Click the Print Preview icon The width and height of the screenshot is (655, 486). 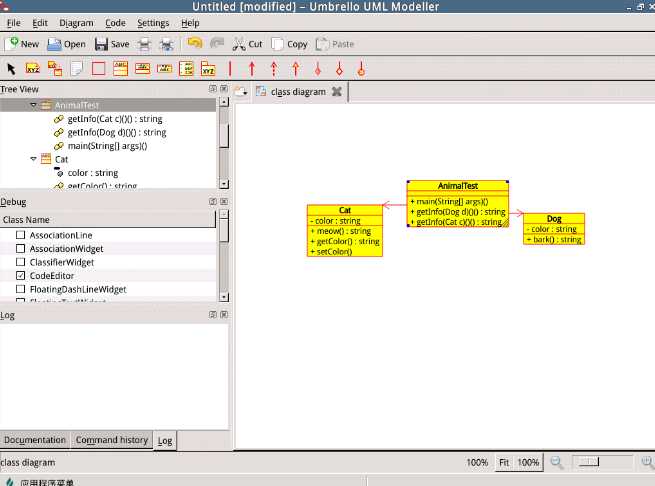coord(167,44)
